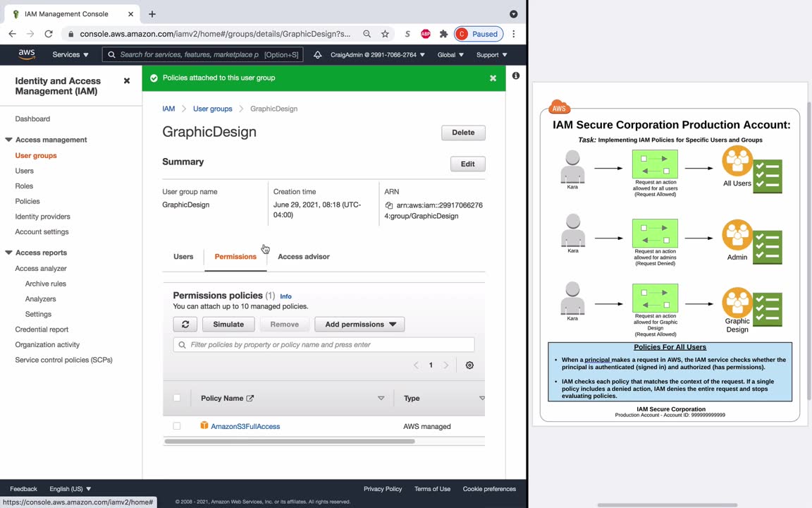The width and height of the screenshot is (812, 508).
Task: Open the Services dropdown menu
Action: click(70, 54)
